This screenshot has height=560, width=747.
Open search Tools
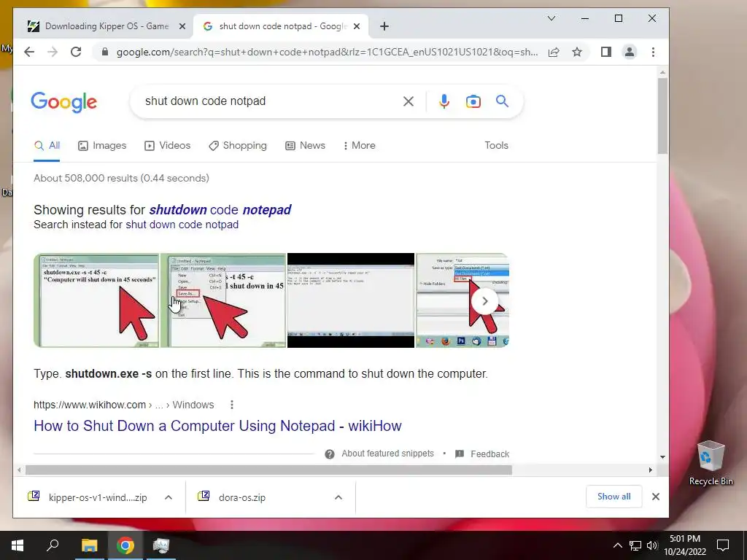tap(496, 146)
